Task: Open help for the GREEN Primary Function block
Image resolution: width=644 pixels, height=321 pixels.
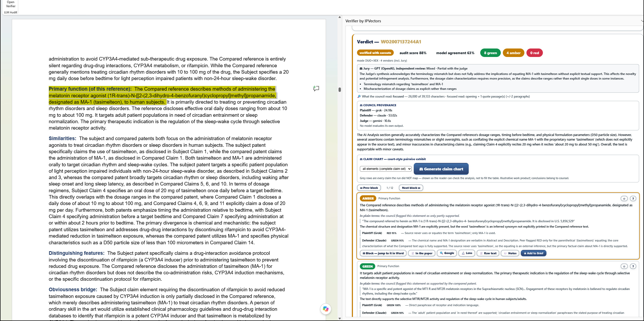Action: [x=633, y=266]
